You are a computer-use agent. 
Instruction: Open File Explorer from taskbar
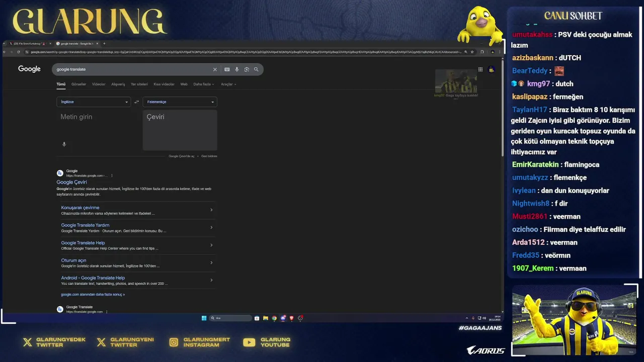click(266, 318)
